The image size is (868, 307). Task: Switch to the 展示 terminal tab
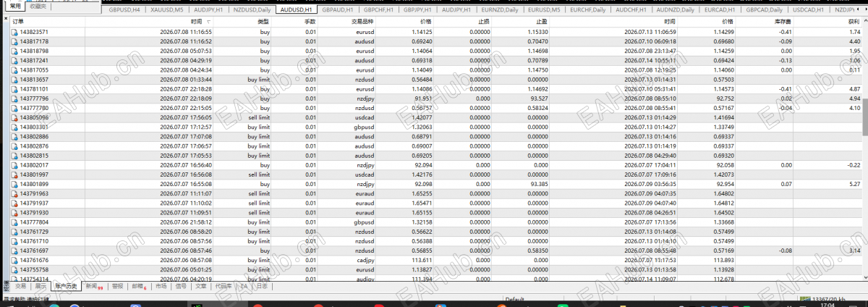[x=41, y=286]
